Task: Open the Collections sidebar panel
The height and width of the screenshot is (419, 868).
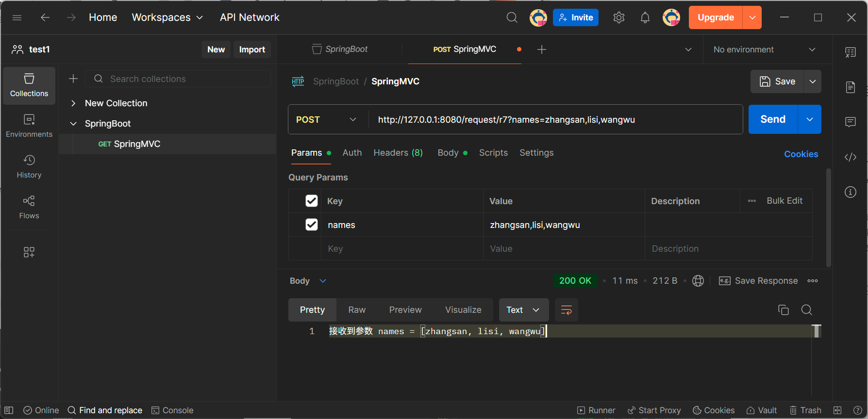Action: click(29, 85)
